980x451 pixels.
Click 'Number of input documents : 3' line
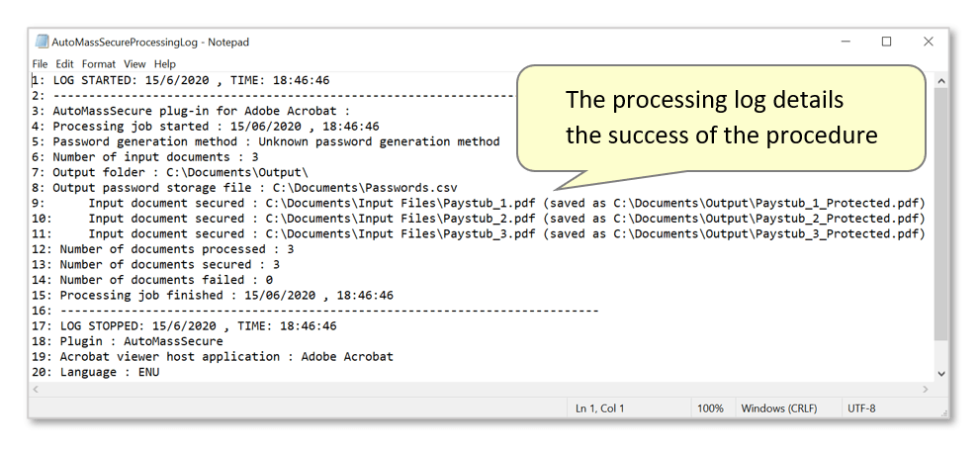click(x=145, y=157)
